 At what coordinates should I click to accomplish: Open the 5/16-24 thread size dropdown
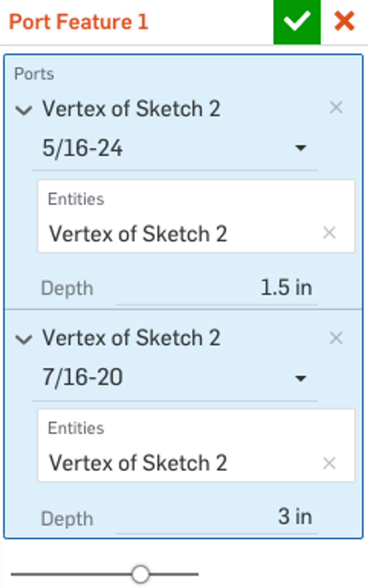coord(300,148)
